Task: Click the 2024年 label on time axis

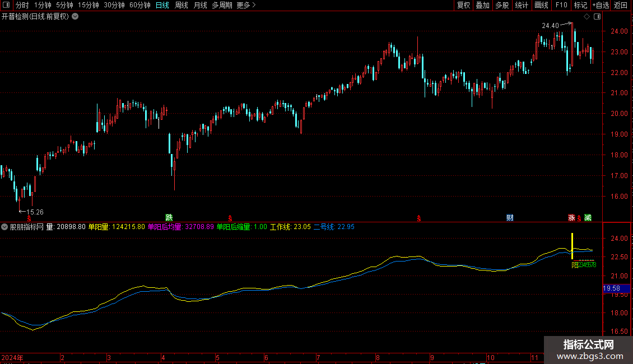Action: click(12, 357)
